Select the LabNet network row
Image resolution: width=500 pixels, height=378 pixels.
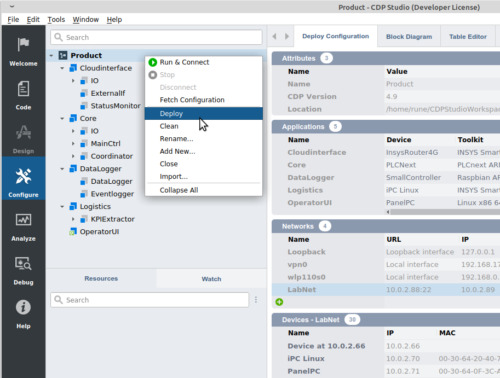(x=386, y=290)
